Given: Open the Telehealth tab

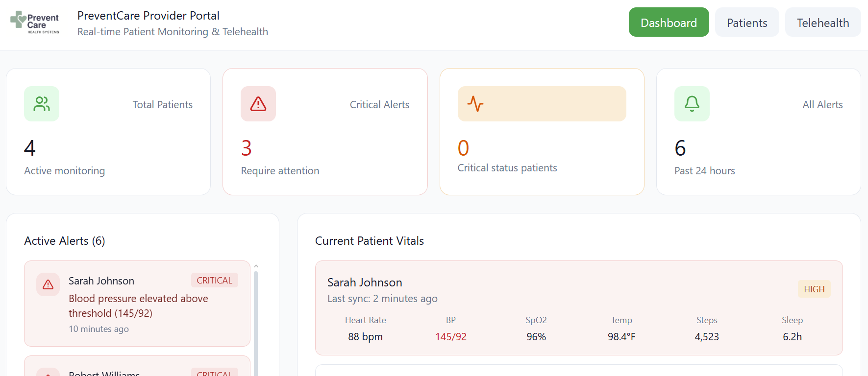Looking at the screenshot, I should [822, 23].
